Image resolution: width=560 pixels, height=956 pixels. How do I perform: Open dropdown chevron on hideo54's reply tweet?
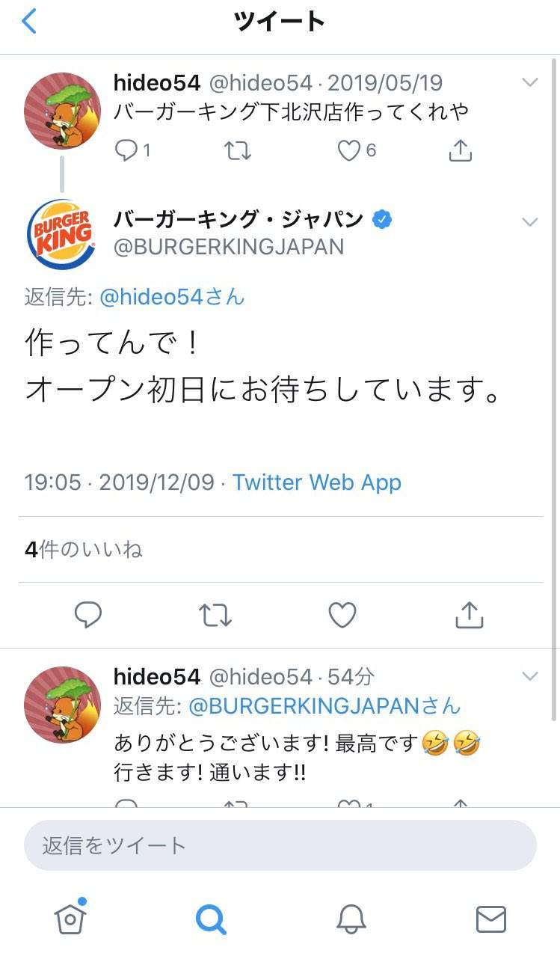[x=530, y=676]
